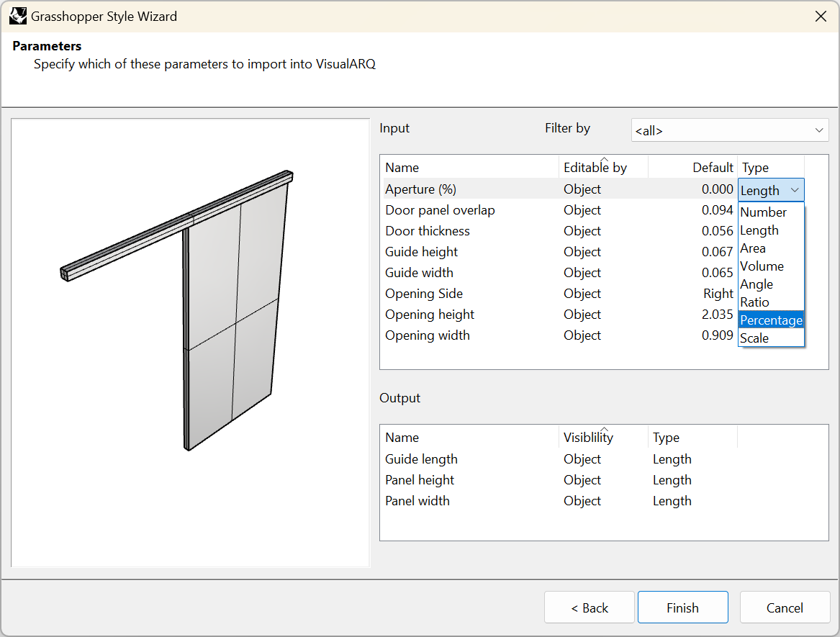This screenshot has height=637, width=840.
Task: Select Area in the type list
Action: click(771, 248)
